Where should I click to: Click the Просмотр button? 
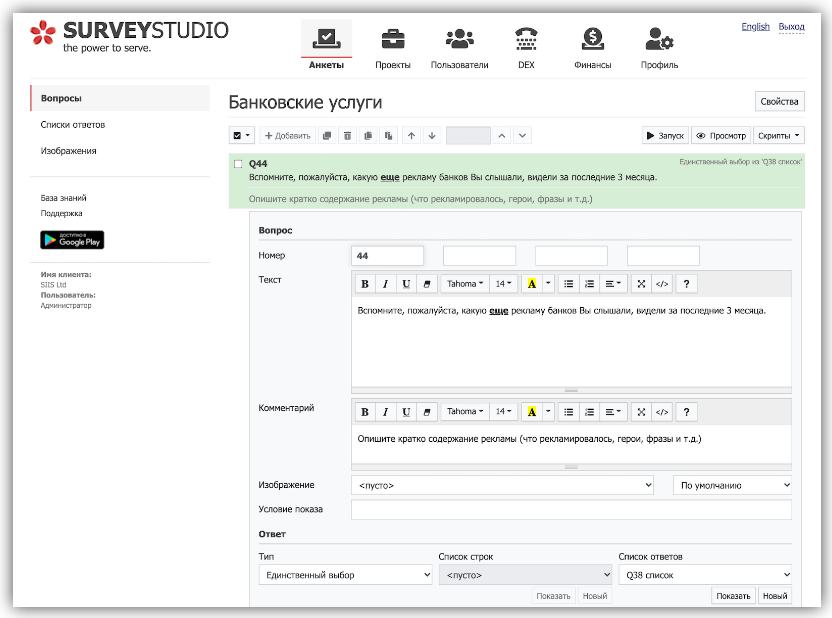(721, 136)
